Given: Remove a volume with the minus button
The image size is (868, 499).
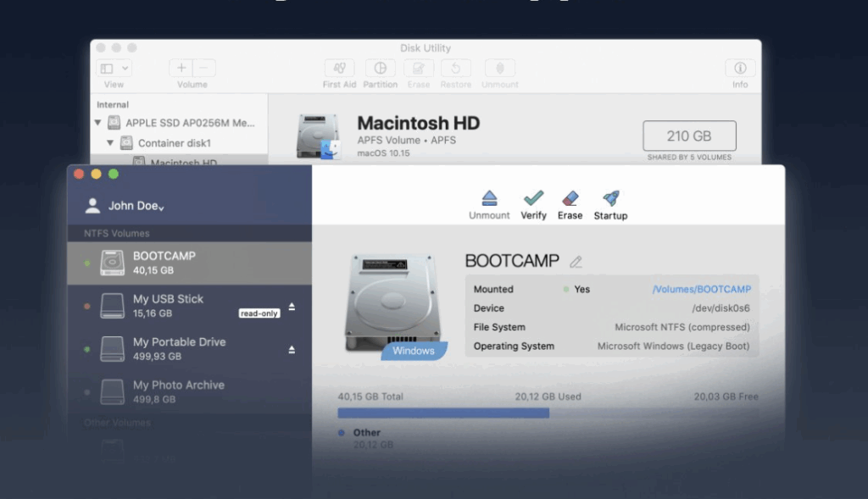Looking at the screenshot, I should click(203, 68).
